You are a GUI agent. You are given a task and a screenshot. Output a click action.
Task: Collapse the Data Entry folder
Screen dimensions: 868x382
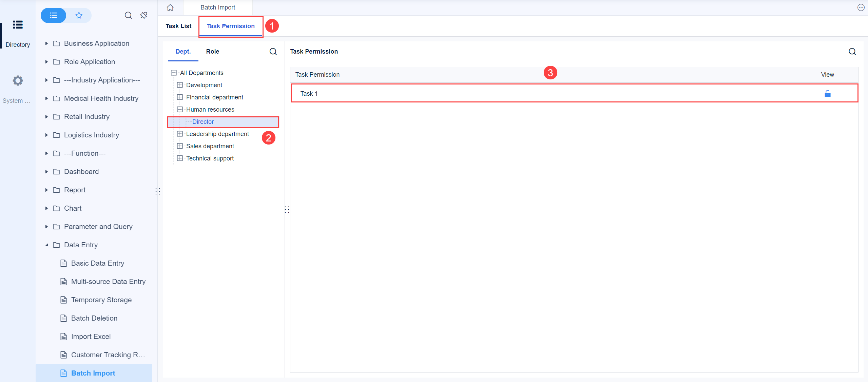pos(46,245)
